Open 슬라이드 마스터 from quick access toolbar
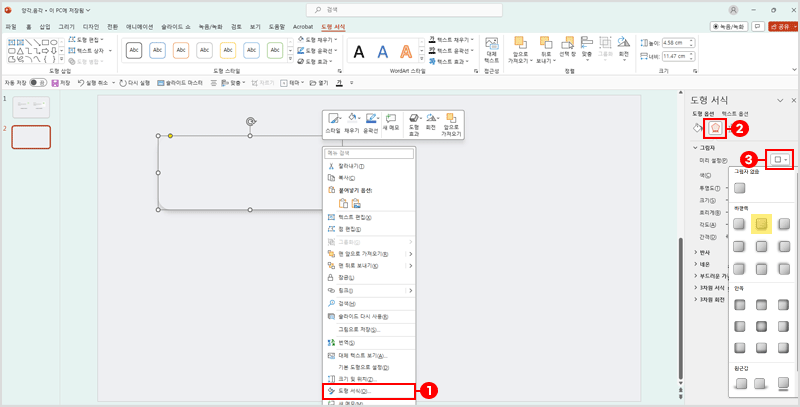This screenshot has width=800, height=407. 180,82
